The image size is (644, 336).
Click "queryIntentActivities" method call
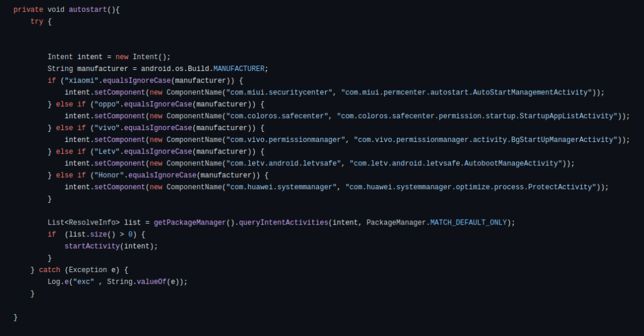[283, 223]
